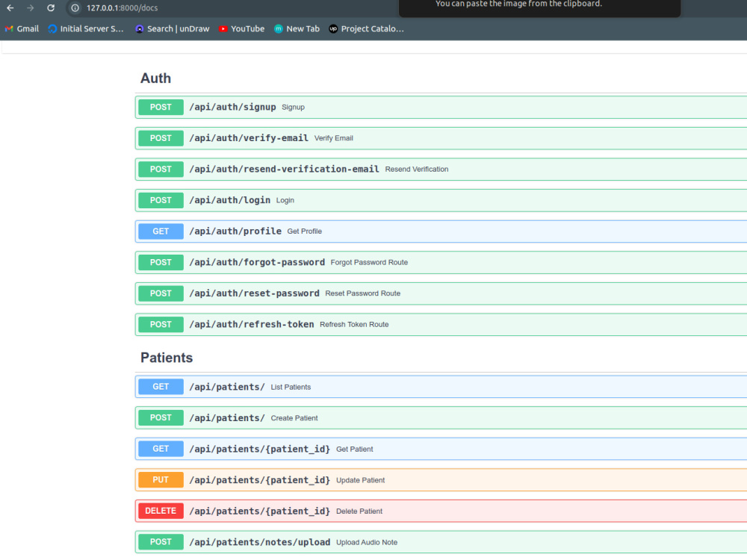View site information icon in address bar
The height and width of the screenshot is (560, 747).
click(75, 7)
